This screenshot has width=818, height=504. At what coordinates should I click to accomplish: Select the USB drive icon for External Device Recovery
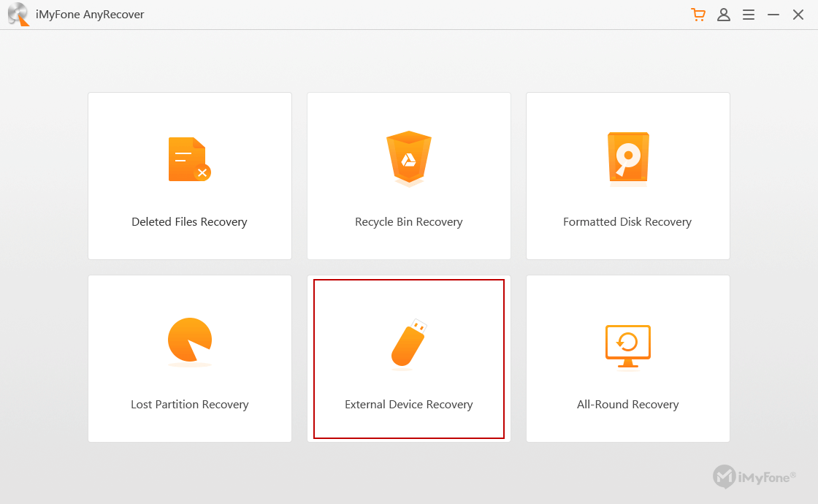tap(408, 341)
